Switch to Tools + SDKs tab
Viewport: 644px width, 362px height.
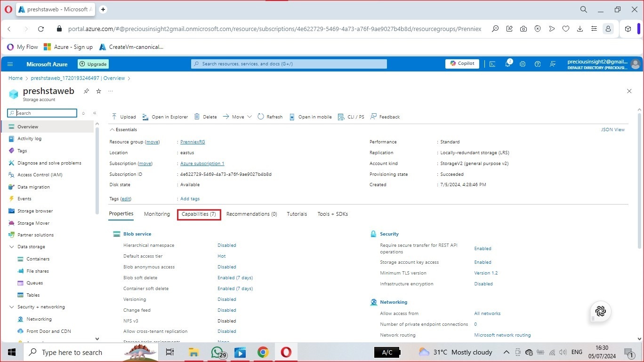coord(332,214)
